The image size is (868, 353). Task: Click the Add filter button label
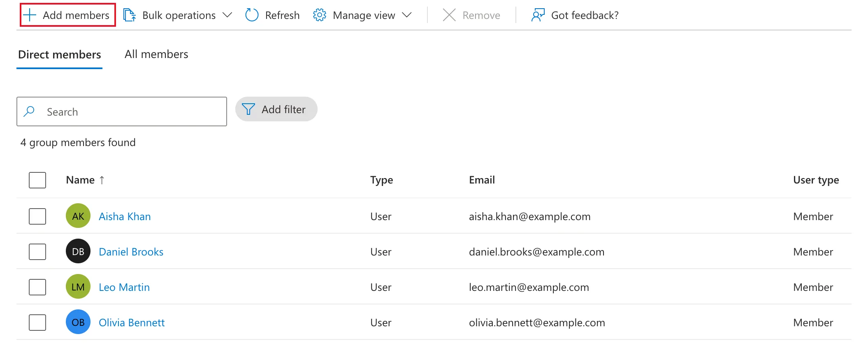[284, 109]
